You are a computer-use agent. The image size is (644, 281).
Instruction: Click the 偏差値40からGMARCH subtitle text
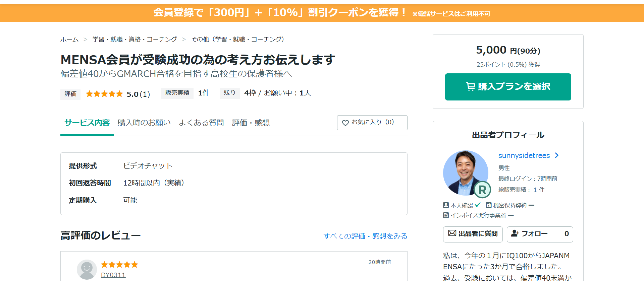click(176, 74)
